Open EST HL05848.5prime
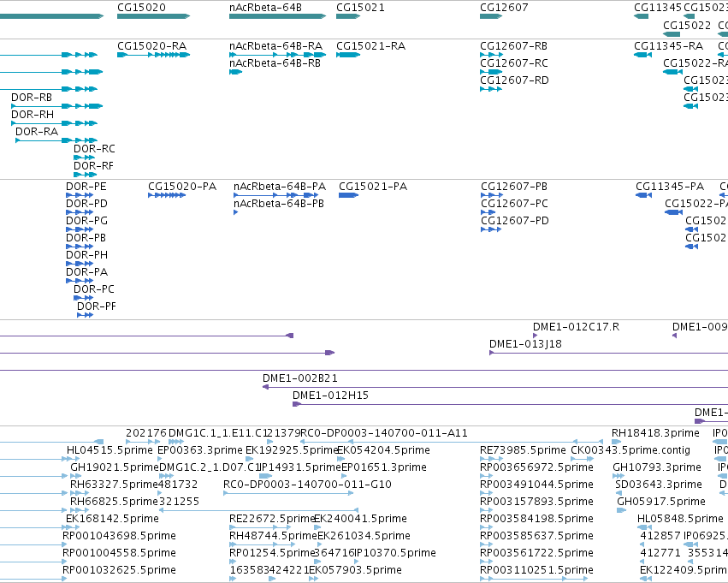 (680, 519)
